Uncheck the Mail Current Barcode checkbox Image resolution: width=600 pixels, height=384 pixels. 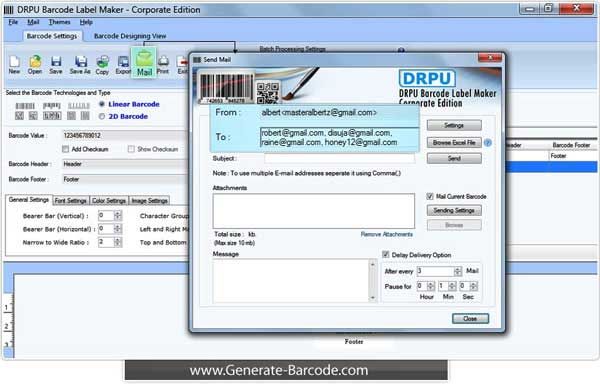pyautogui.click(x=430, y=197)
